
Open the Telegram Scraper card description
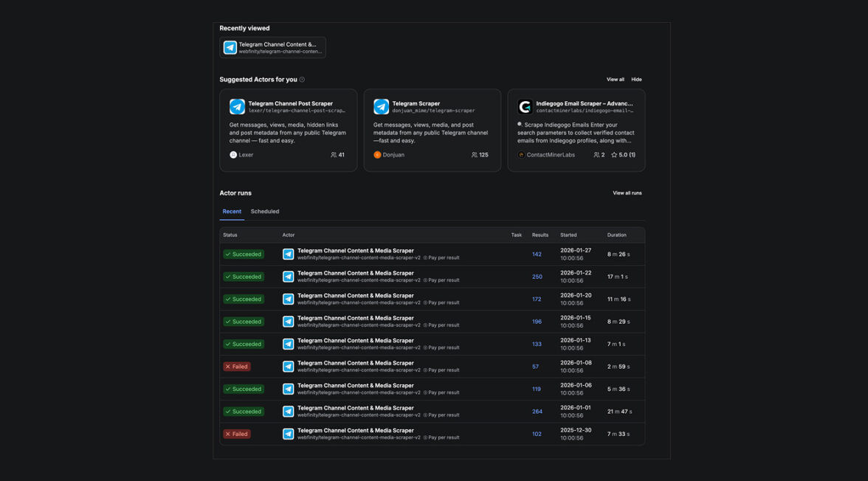click(x=432, y=133)
